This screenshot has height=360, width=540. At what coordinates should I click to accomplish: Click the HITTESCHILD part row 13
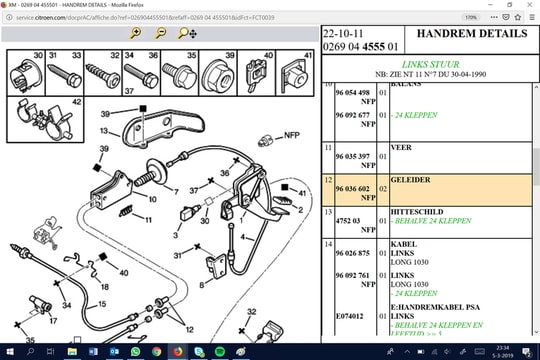point(427,222)
